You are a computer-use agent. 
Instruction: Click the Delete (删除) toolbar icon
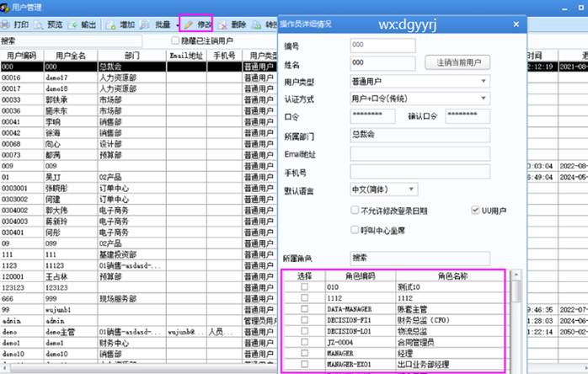(223, 25)
